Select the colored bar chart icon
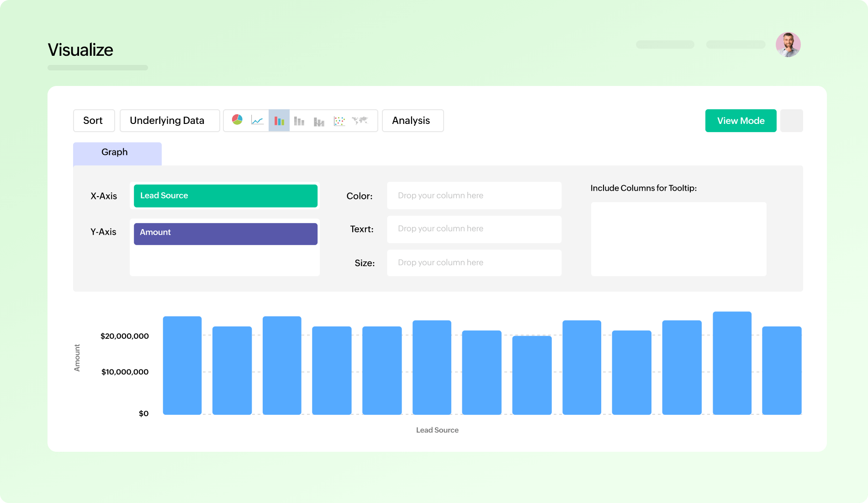The width and height of the screenshot is (868, 503). coord(279,121)
